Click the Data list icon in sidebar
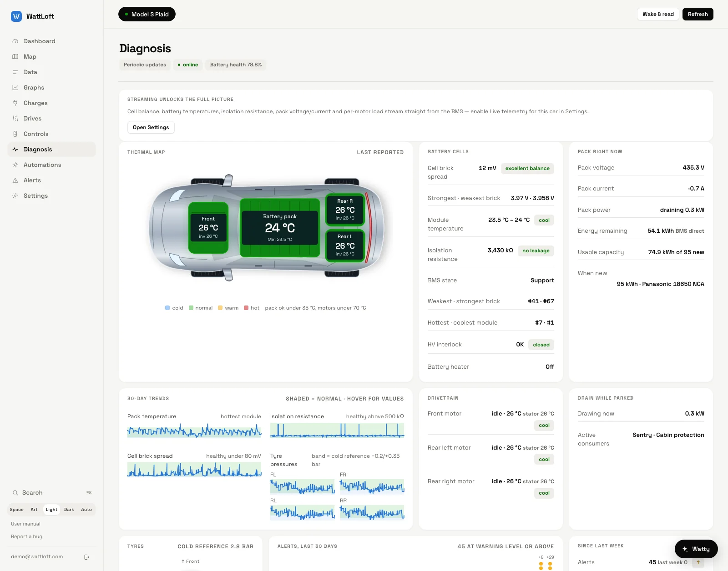Screen dimensions: 728x571 15,72
